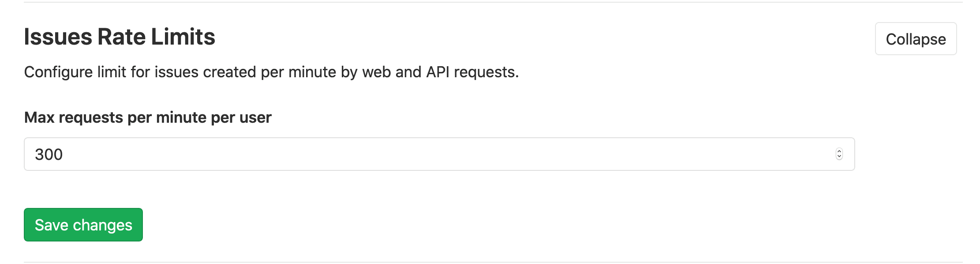980x264 pixels.
Task: Click the Collapse button
Action: [916, 39]
